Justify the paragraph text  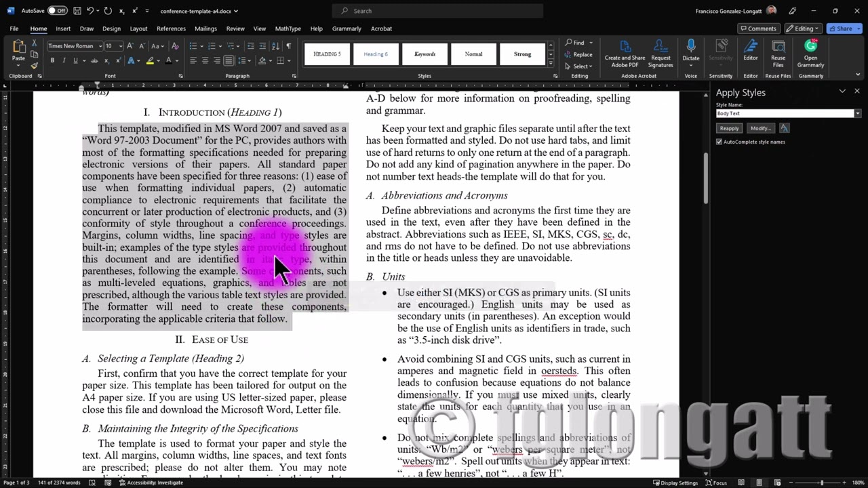tap(229, 60)
